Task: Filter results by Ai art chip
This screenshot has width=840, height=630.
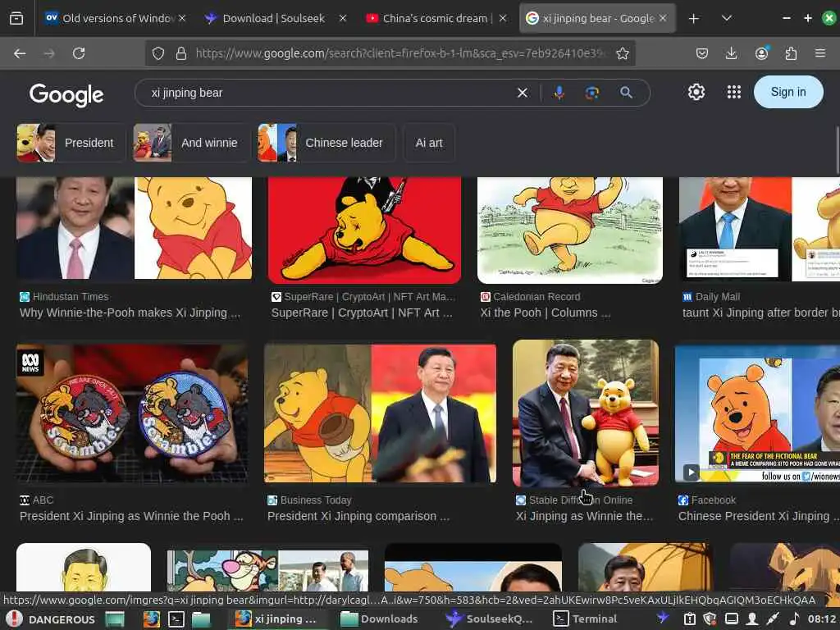Action: pyautogui.click(x=428, y=143)
